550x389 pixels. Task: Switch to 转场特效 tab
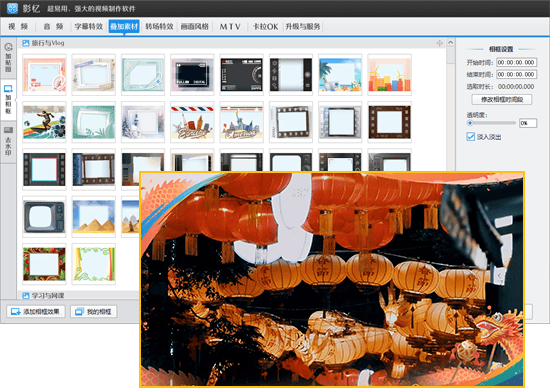(x=159, y=27)
